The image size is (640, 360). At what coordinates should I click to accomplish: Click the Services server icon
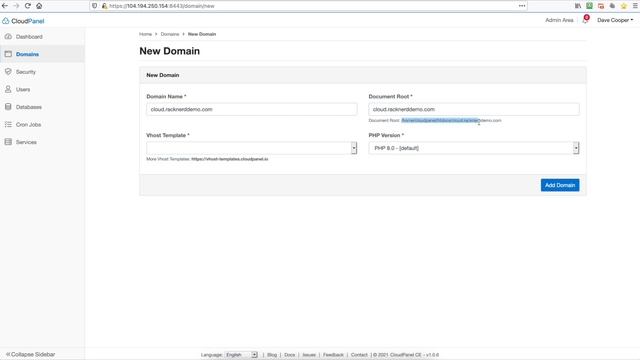click(8, 142)
